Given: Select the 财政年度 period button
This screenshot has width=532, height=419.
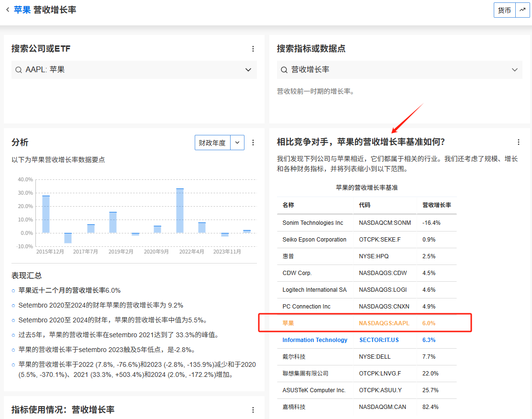Looking at the screenshot, I should point(212,143).
